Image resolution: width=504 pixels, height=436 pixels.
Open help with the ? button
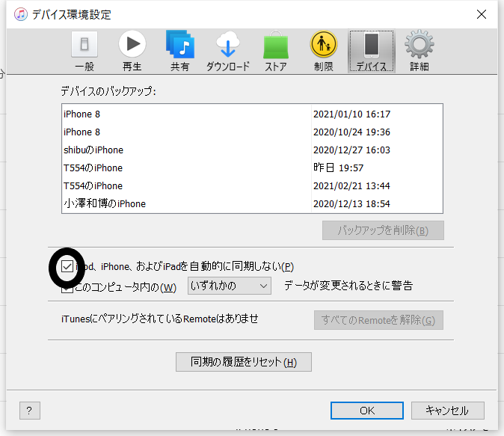30,411
